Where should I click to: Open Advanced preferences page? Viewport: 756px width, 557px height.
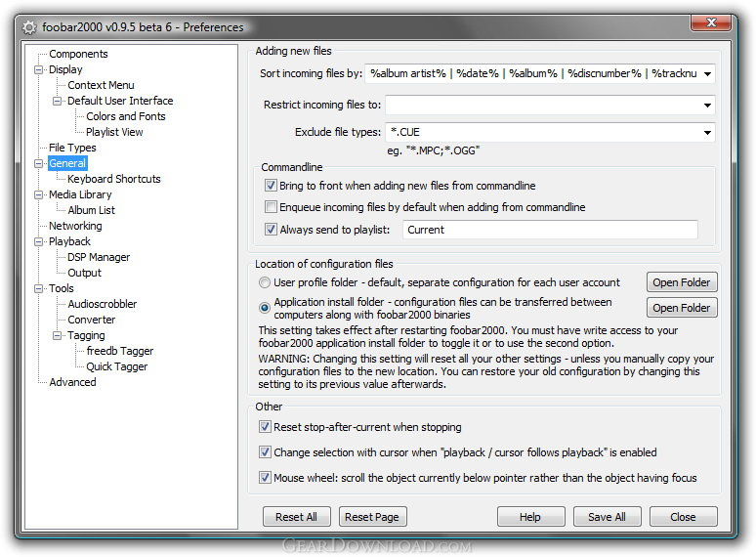pos(72,382)
